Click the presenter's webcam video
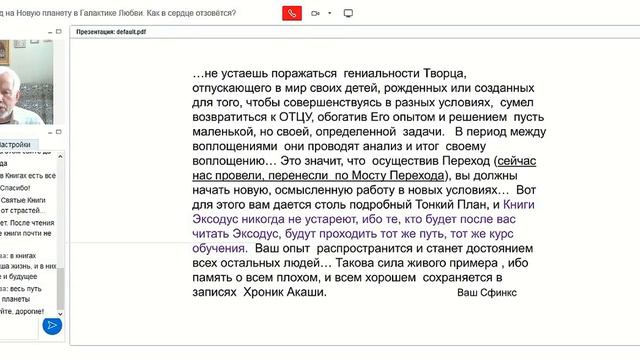The height and width of the screenshot is (360, 640). [27, 82]
